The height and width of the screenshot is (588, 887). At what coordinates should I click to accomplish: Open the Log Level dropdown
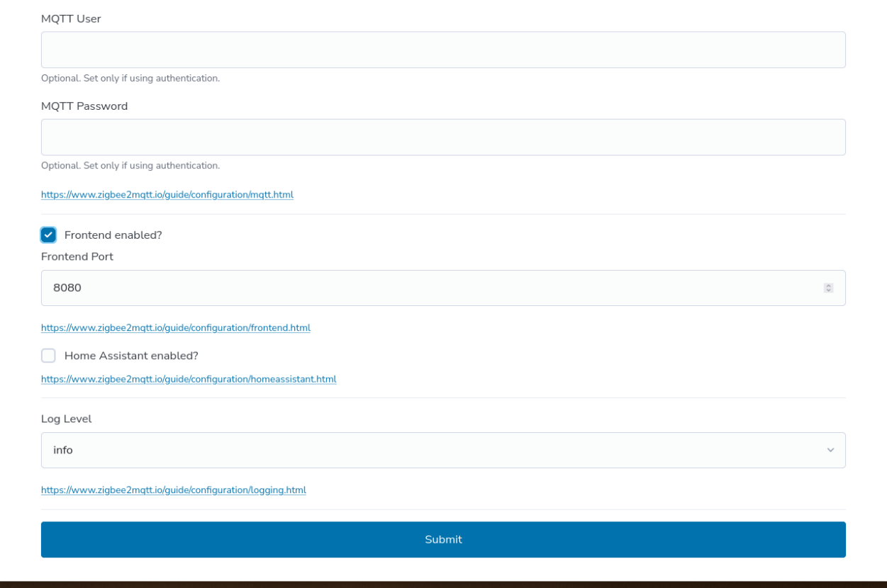pyautogui.click(x=443, y=450)
